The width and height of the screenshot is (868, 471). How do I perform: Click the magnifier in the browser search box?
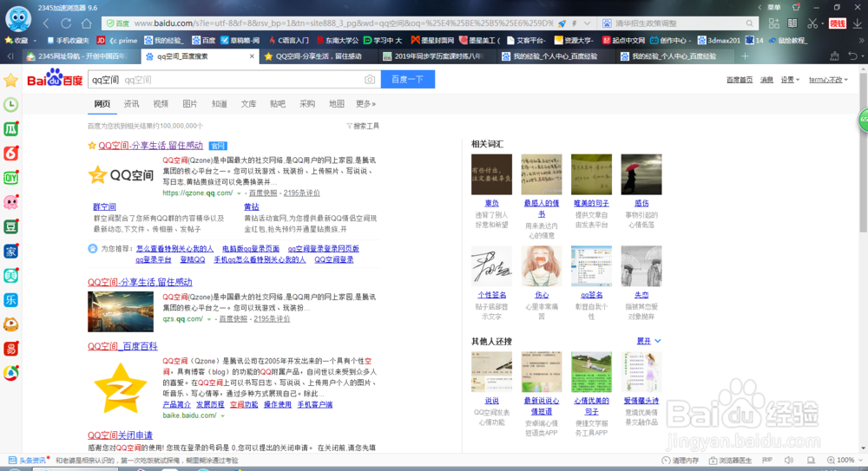[750, 23]
